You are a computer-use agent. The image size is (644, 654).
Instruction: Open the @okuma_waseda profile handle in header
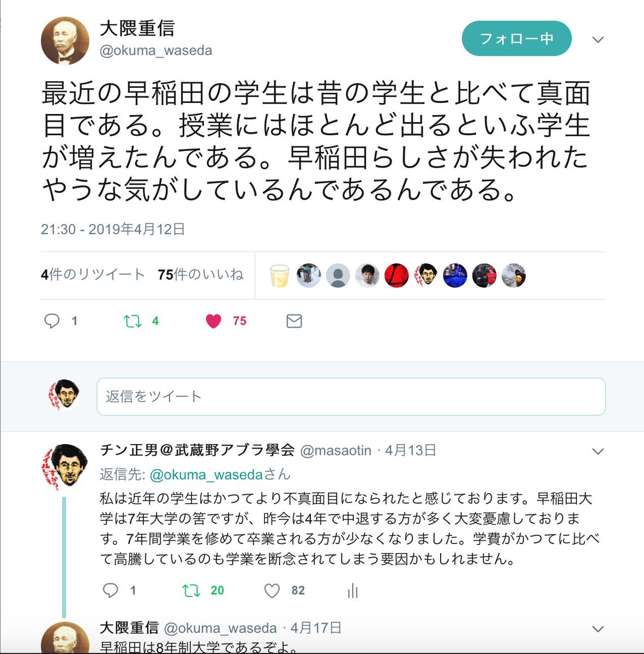click(x=156, y=51)
